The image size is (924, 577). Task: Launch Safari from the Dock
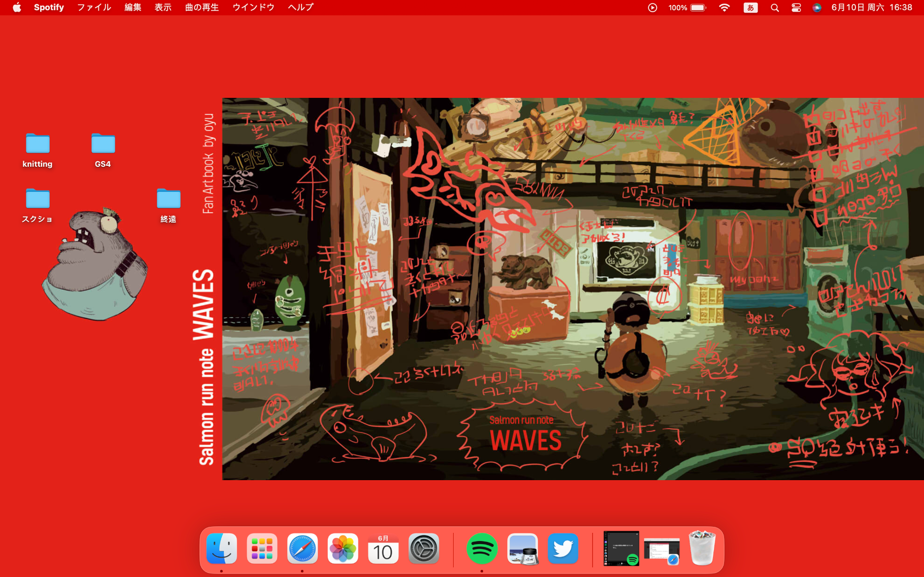pos(302,549)
